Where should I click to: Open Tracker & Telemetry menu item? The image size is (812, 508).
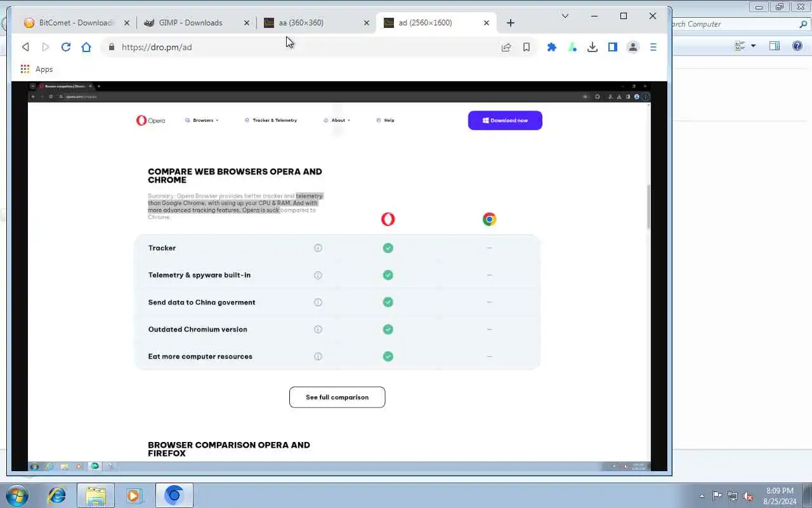[x=271, y=120]
